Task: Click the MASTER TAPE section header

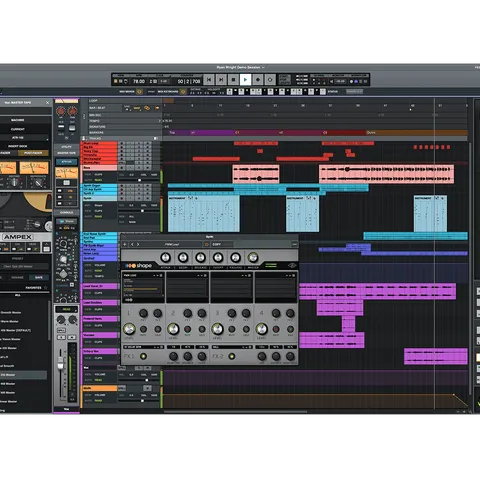Action: [67, 153]
